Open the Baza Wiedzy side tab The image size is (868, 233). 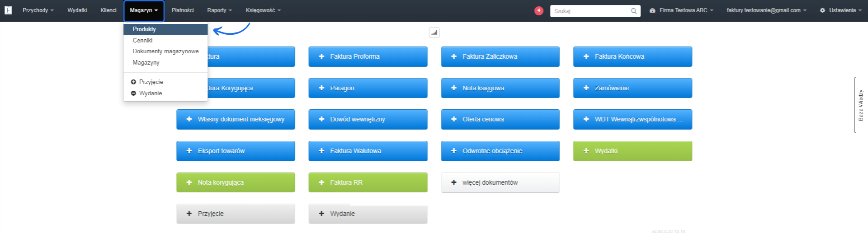pyautogui.click(x=861, y=105)
